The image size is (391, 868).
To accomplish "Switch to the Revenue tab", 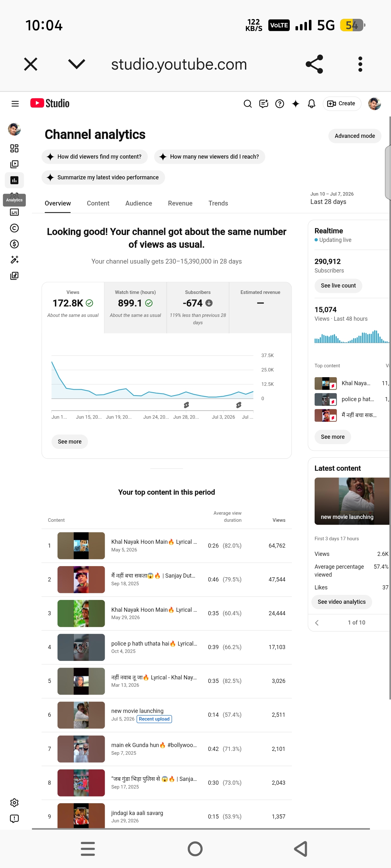I will click(x=180, y=203).
